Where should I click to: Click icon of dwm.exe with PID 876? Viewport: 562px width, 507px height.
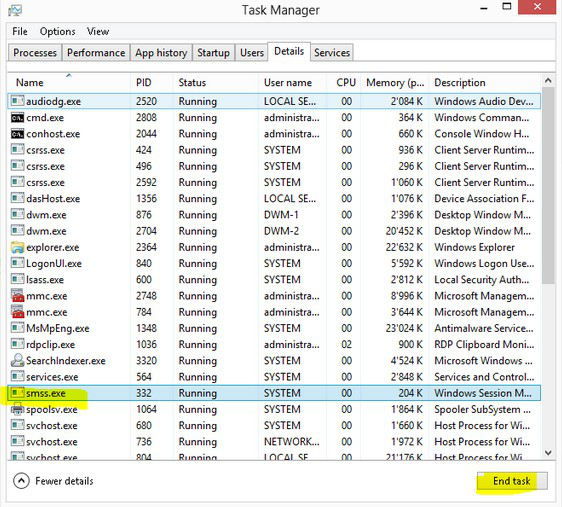click(17, 215)
